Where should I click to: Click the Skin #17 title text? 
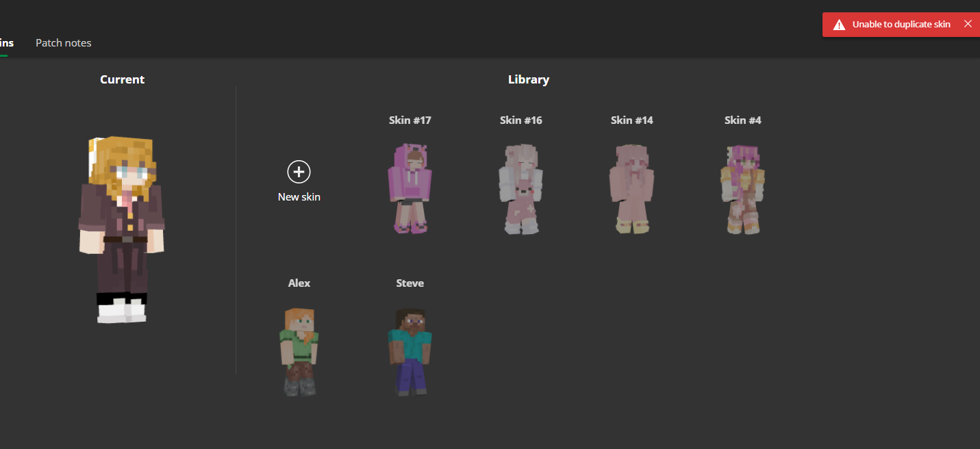[x=410, y=120]
